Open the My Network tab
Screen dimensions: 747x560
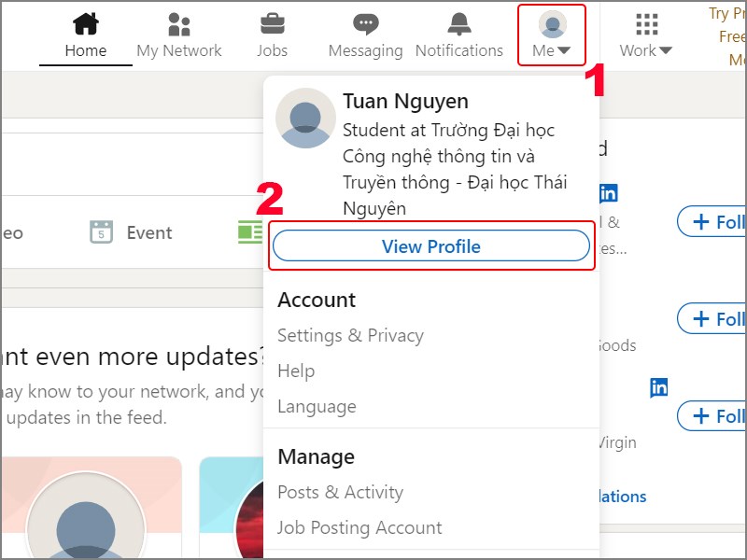click(179, 35)
